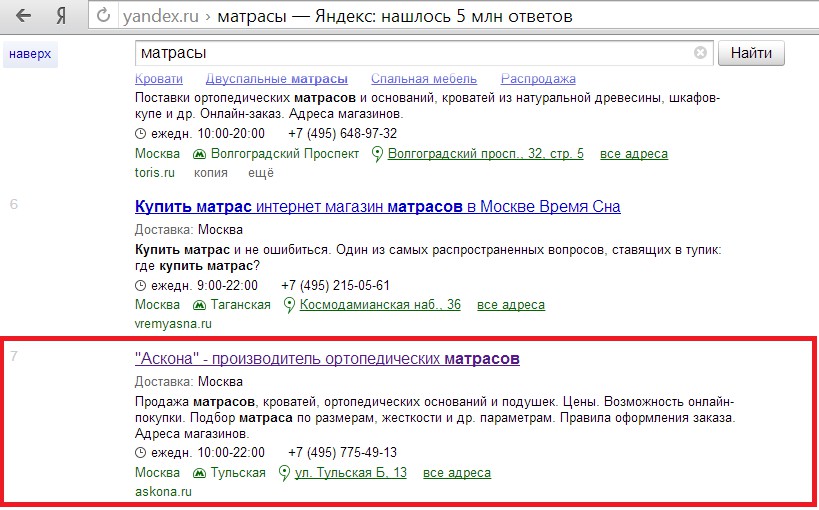Open the Распродажа sitelink

pos(539,79)
